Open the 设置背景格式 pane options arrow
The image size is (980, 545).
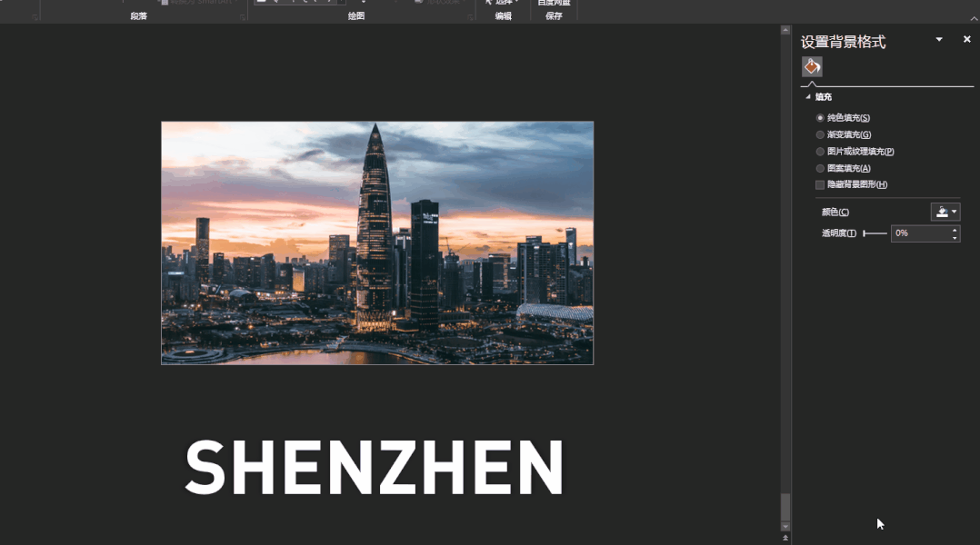pyautogui.click(x=939, y=39)
